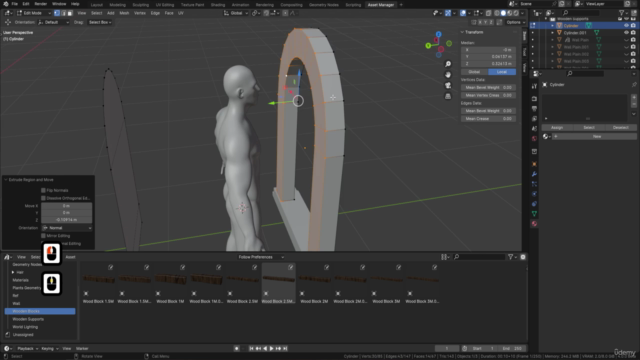Open the Mesh menu in viewport header
Screen dimensions: 640x360
point(124,13)
